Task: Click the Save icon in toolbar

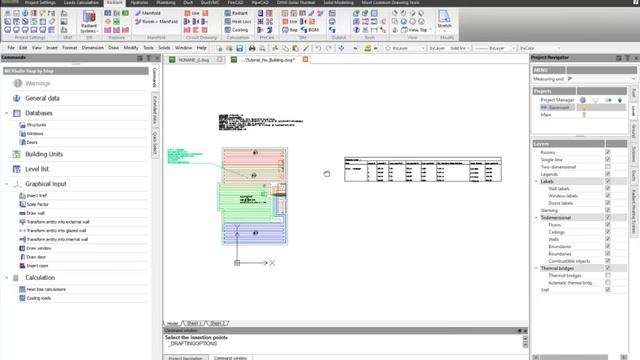Action: click(x=240, y=48)
